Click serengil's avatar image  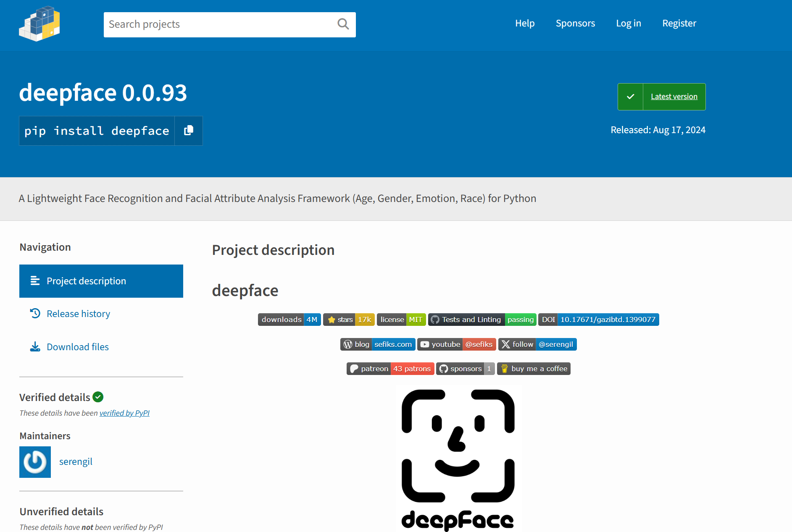click(x=35, y=462)
